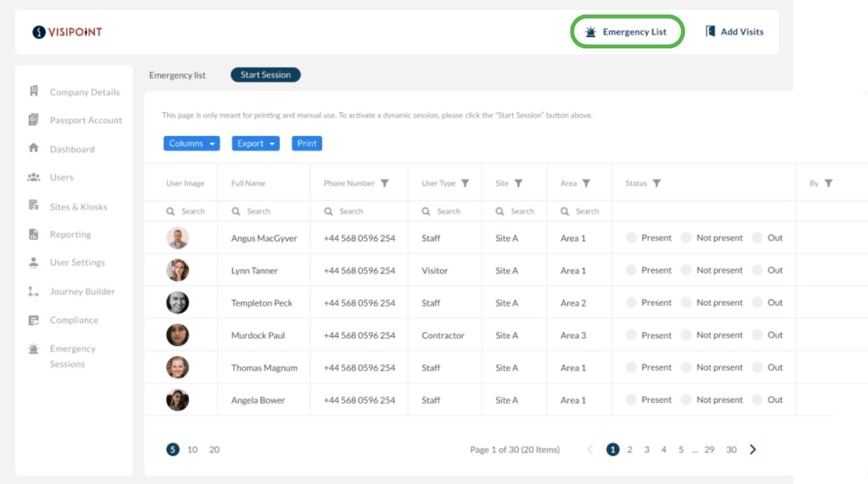Viewport: 868px width, 484px height.
Task: Click the Passport Account sidebar icon
Action: pyautogui.click(x=34, y=120)
